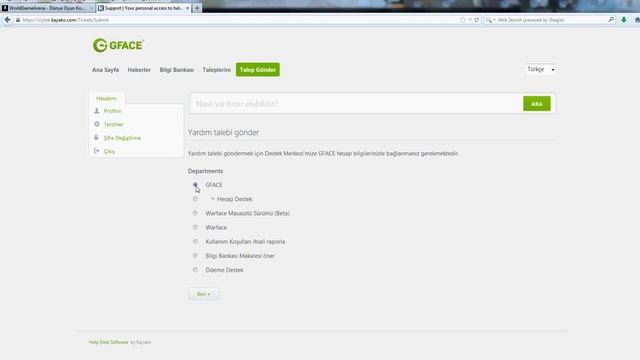Open downloads with the green arrow icon

pyautogui.click(x=624, y=20)
